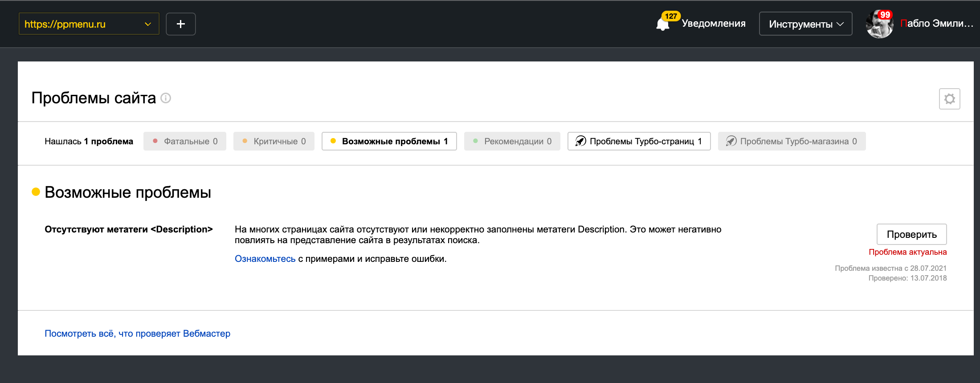Image resolution: width=980 pixels, height=383 pixels.
Task: Click the info icon beside Проблемы сайта
Action: [166, 98]
